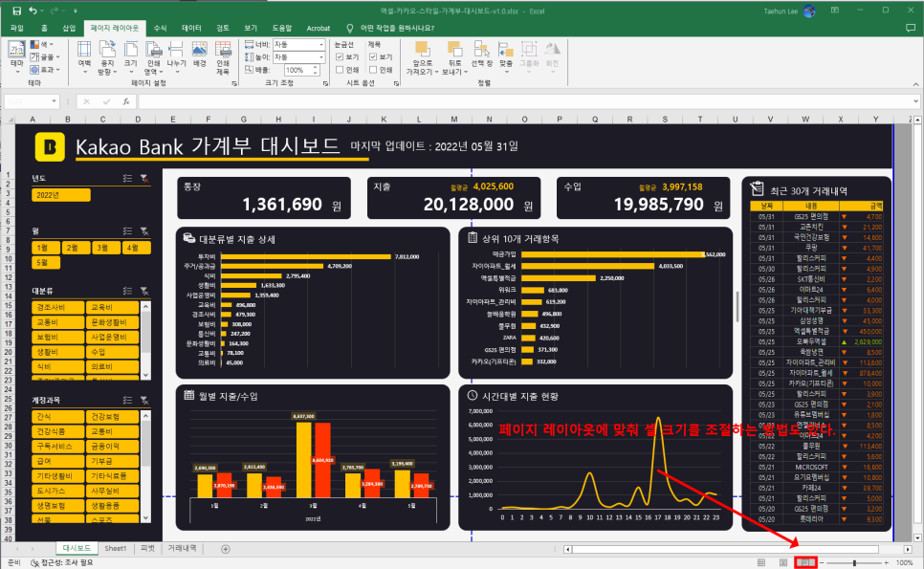Open the 글꼴 (theme Fonts) dropdown
Viewport: 924px width, 569px height.
click(45, 56)
